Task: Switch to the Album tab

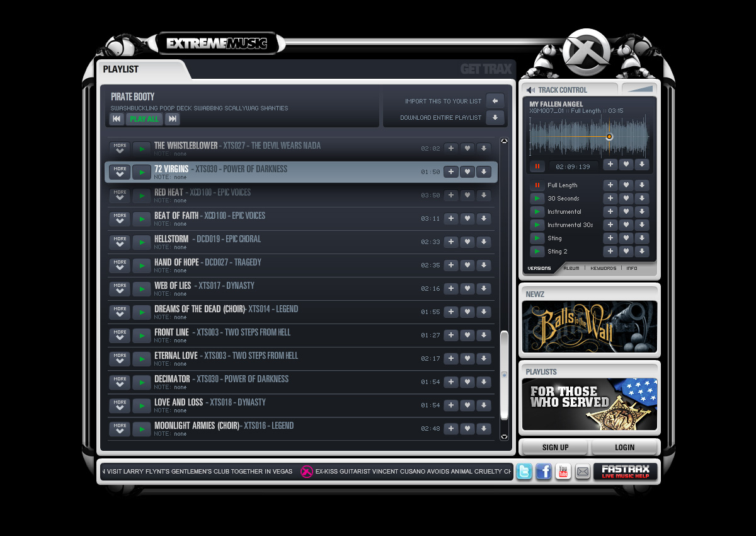Action: [571, 268]
